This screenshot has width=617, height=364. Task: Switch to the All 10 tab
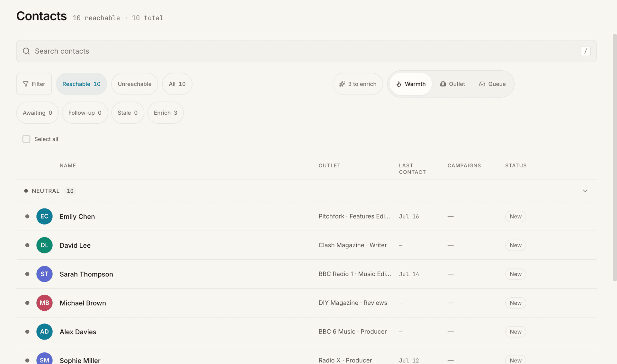tap(177, 84)
